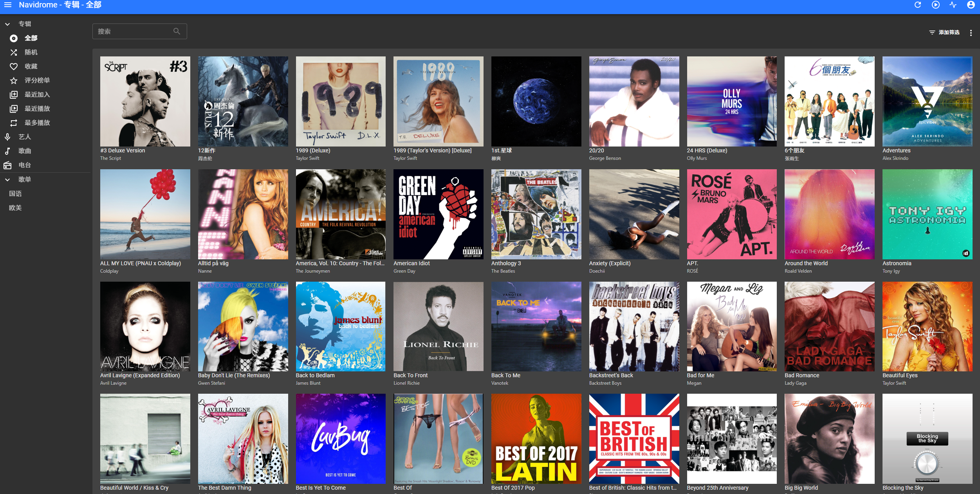The width and height of the screenshot is (980, 494).
Task: Click the refresh icon in top bar
Action: pyautogui.click(x=917, y=5)
